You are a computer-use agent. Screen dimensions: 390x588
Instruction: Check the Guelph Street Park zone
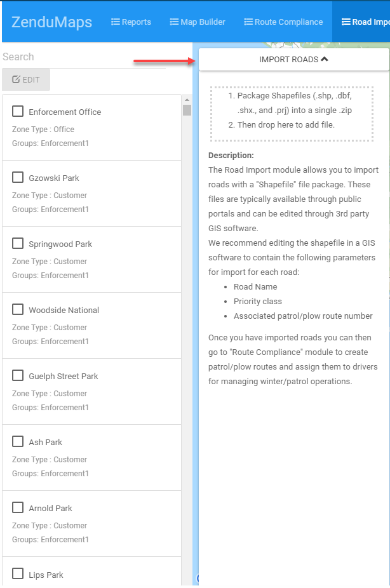pyautogui.click(x=18, y=375)
